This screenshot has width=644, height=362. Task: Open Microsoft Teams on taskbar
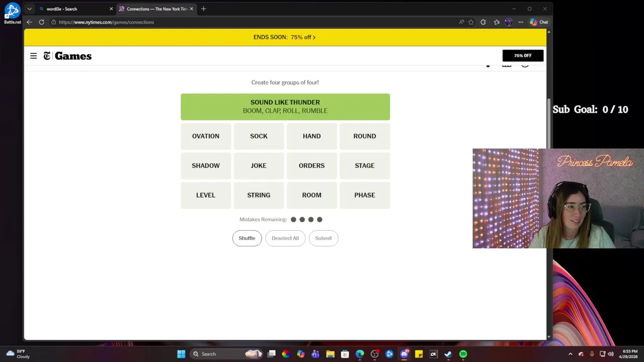315,354
